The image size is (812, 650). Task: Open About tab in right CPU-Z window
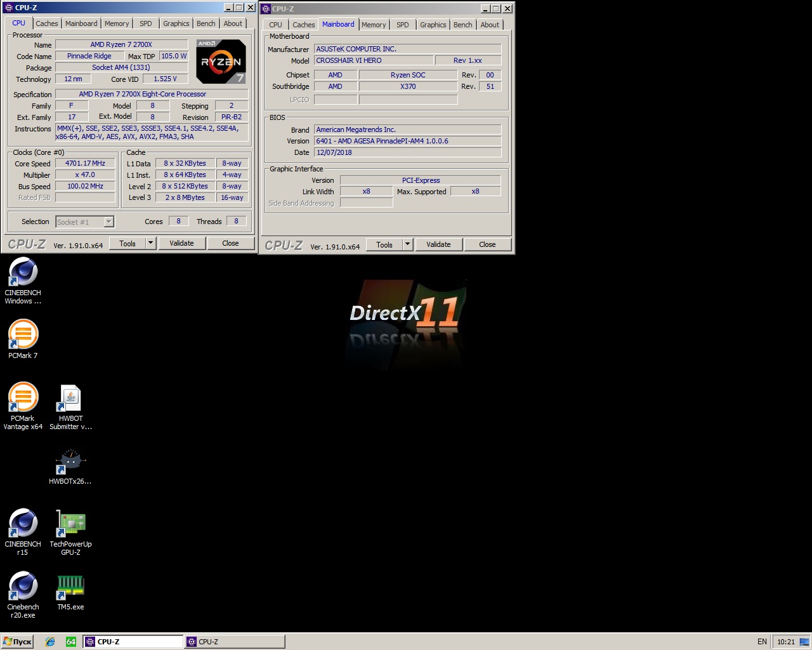pyautogui.click(x=490, y=25)
